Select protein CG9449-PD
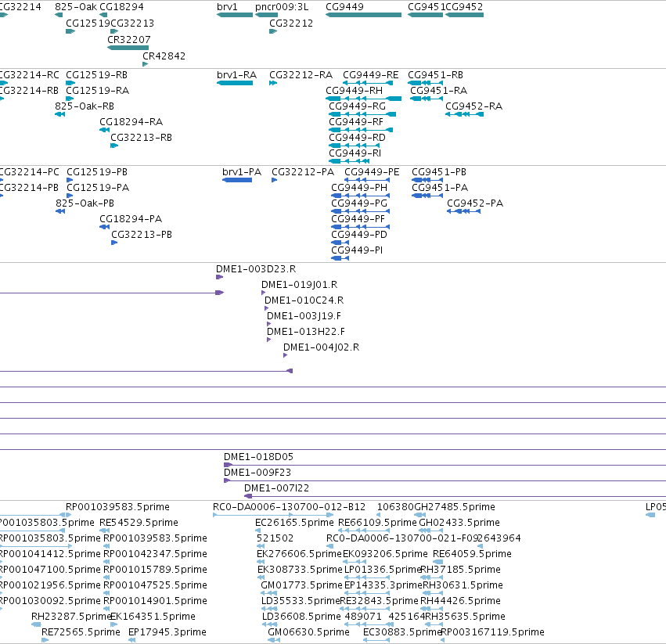 pyautogui.click(x=340, y=243)
